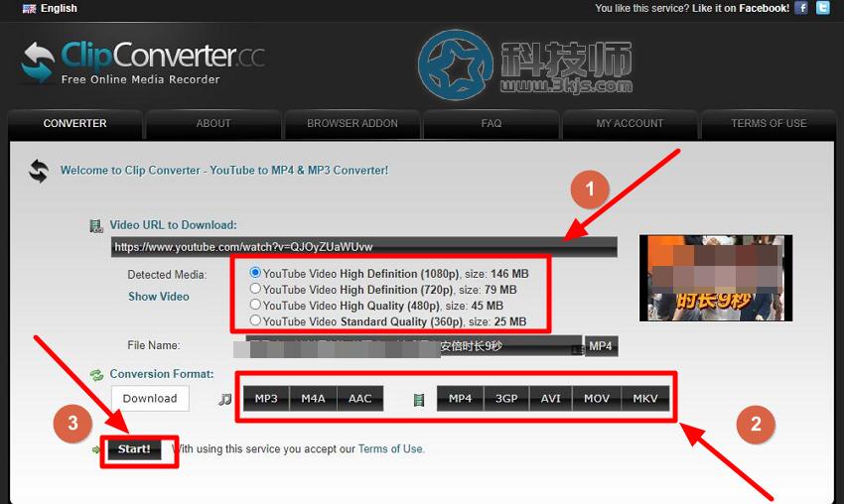Choose MP3 conversion format
Viewport: 844px width, 504px height.
point(266,399)
